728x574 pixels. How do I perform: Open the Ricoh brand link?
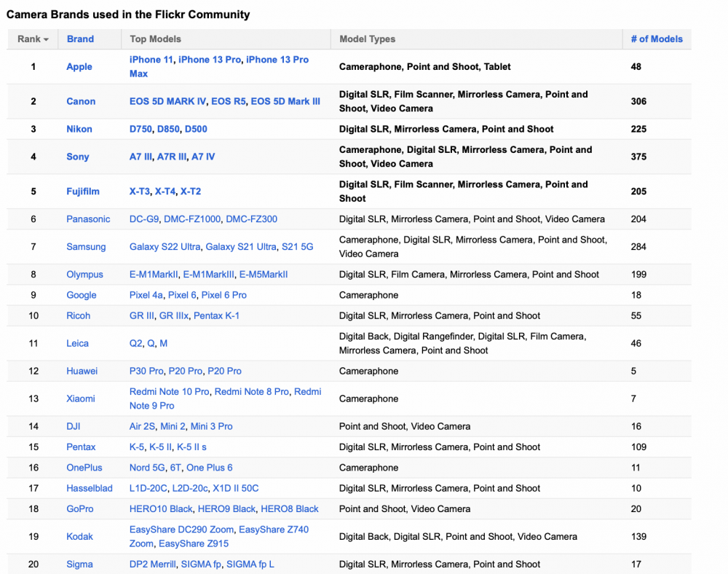tap(79, 316)
